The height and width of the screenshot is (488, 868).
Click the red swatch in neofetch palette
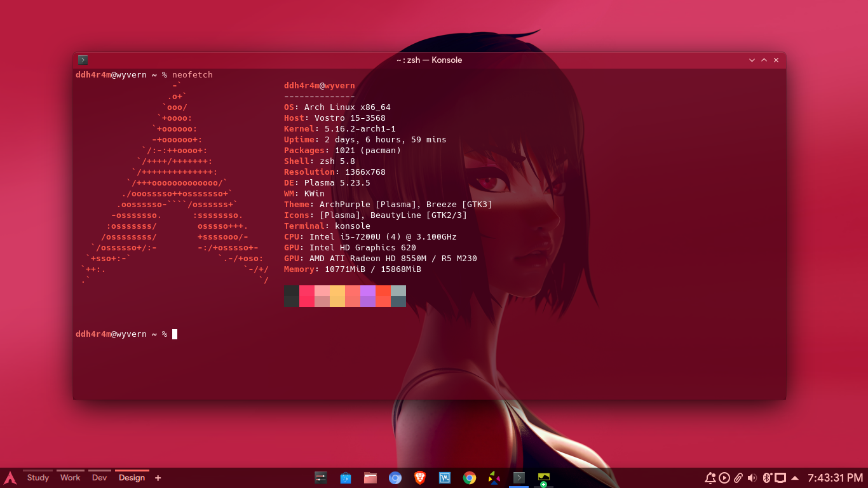tap(307, 296)
